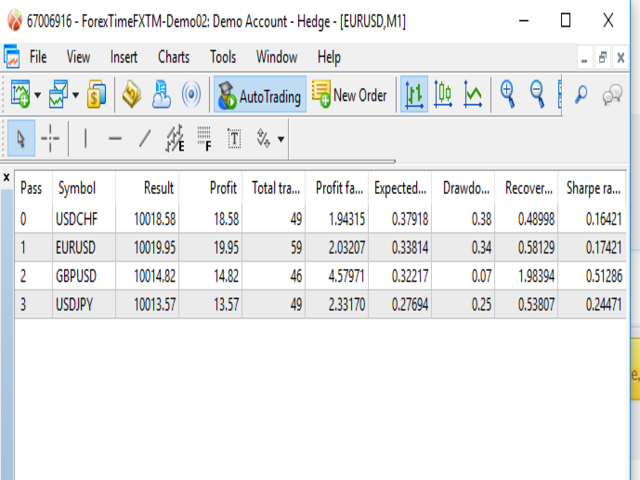640x480 pixels.
Task: Open the Insert menu
Action: pyautogui.click(x=124, y=57)
